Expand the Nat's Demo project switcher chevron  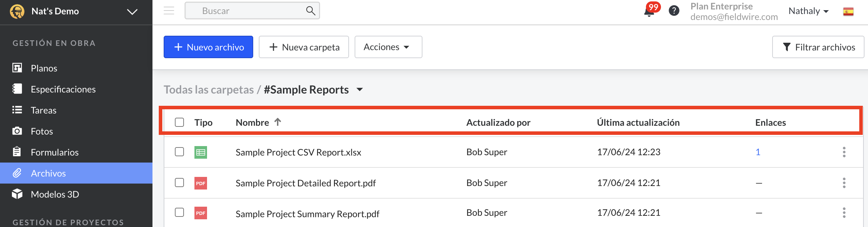click(x=132, y=12)
